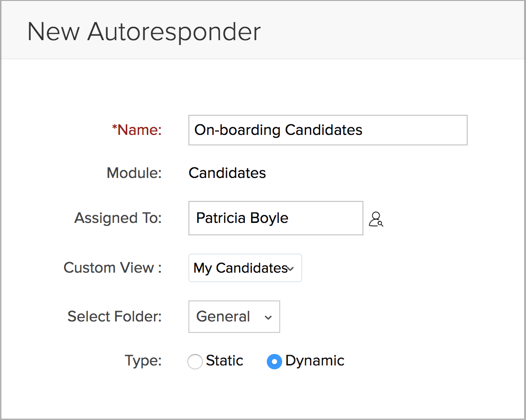The width and height of the screenshot is (526, 420).
Task: Click the Name field containing On-boarding Candidates
Action: (x=328, y=130)
